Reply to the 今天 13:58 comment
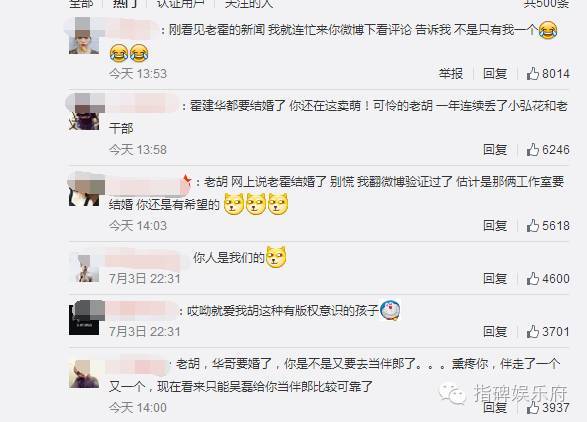Screen dimensions: 587x422 495,150
